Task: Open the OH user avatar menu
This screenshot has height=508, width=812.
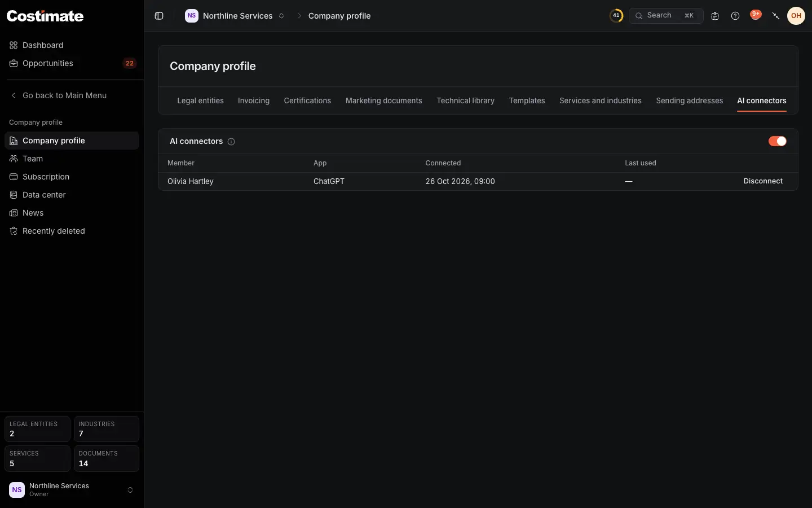Action: point(796,16)
